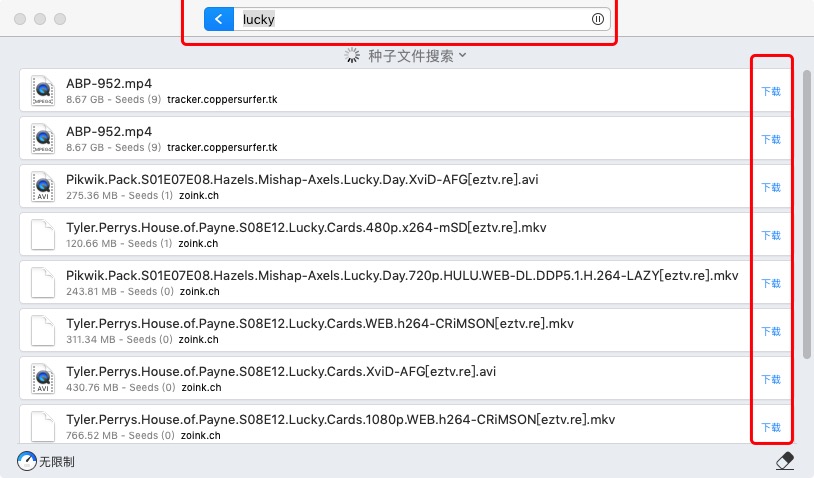Viewport: 814px width, 478px height.
Task: Click 243.81 MB - Seeds (0) info
Action: (120, 292)
